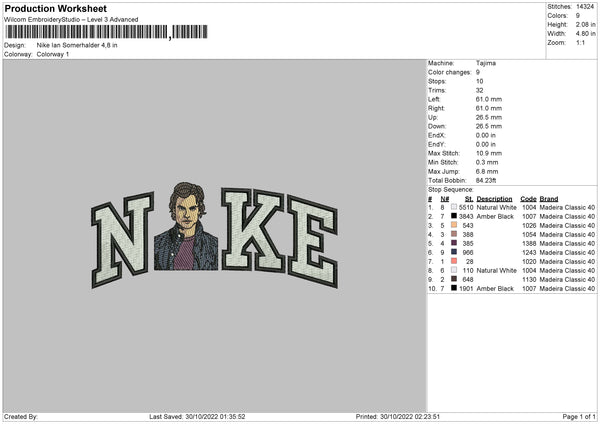
Task: Click the Trims value 32
Action: [x=479, y=90]
